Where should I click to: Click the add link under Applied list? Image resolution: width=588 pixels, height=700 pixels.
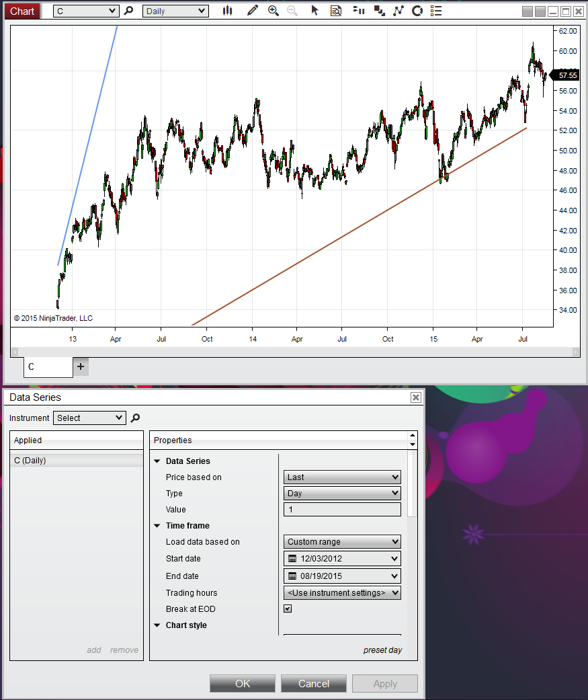(x=93, y=650)
